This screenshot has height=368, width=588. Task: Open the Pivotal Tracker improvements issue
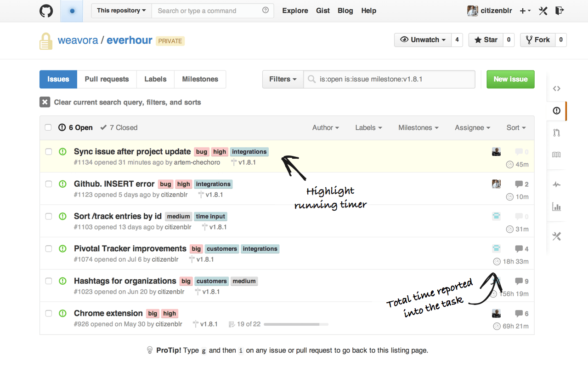click(130, 248)
